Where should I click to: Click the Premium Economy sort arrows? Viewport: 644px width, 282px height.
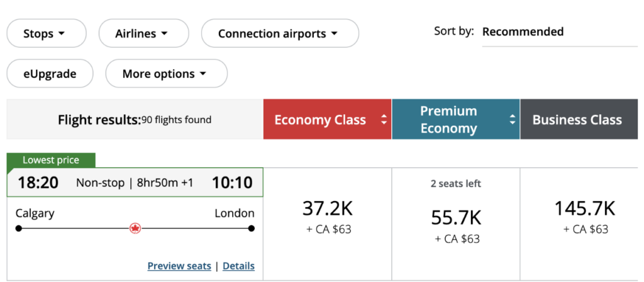512,119
